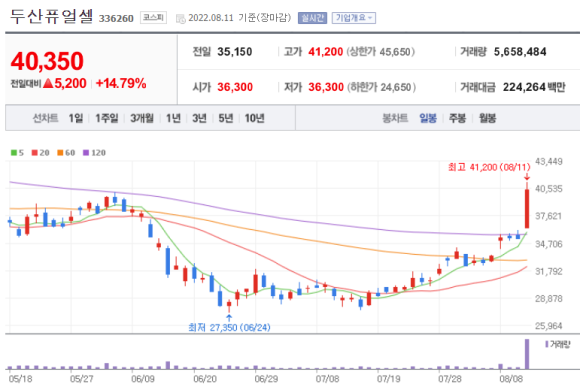Screen dimensions: 580x390
Task: Switch to the 3개월 line chart
Action: (x=142, y=118)
